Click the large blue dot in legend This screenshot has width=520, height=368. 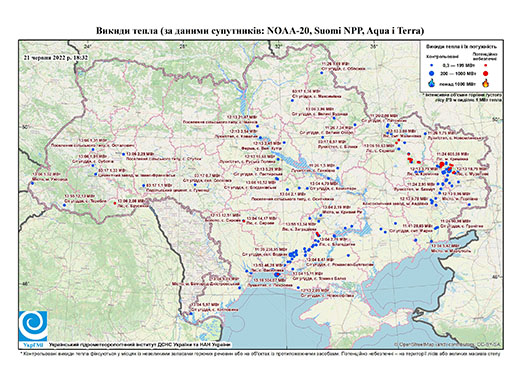tap(432, 73)
